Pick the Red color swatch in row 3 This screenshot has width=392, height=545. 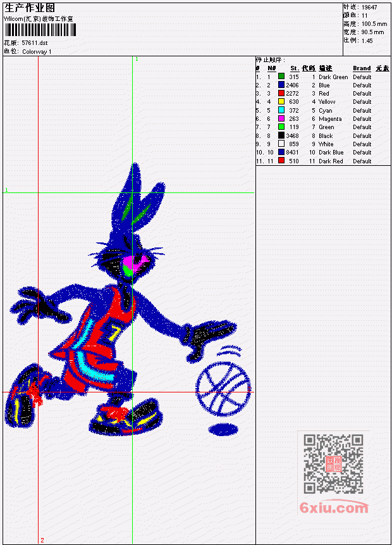(x=281, y=93)
